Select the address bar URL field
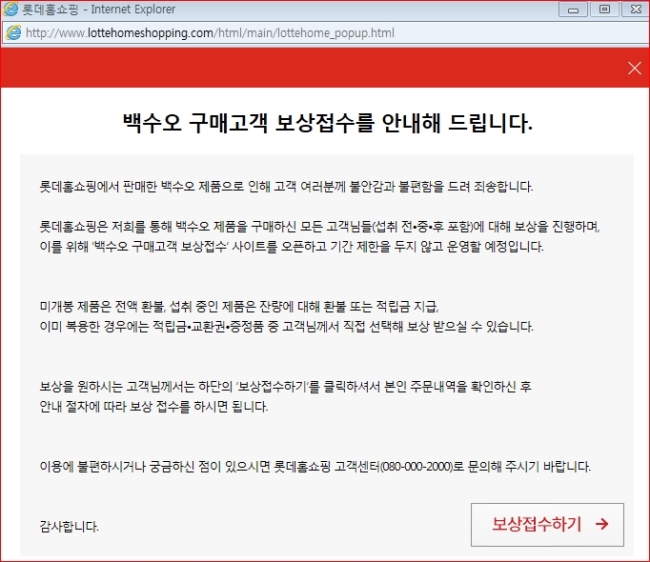Image resolution: width=650 pixels, height=562 pixels. click(x=325, y=33)
